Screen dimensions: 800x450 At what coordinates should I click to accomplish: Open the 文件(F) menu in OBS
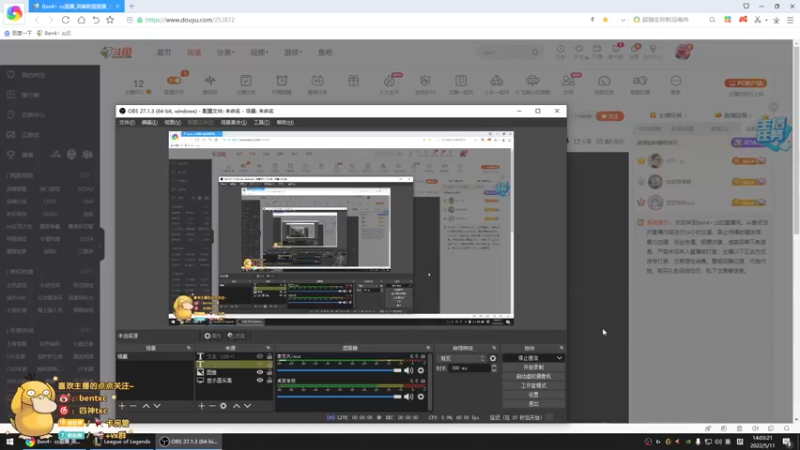[127, 122]
